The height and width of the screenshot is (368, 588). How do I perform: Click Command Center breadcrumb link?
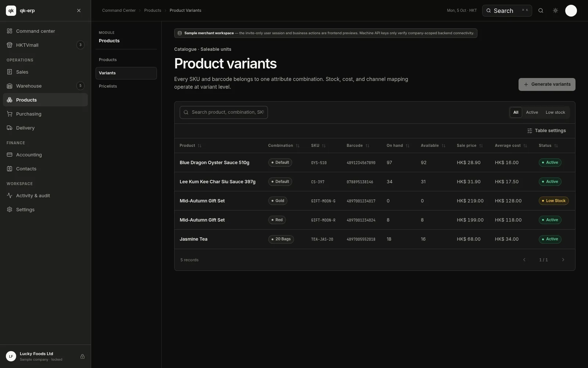point(119,10)
